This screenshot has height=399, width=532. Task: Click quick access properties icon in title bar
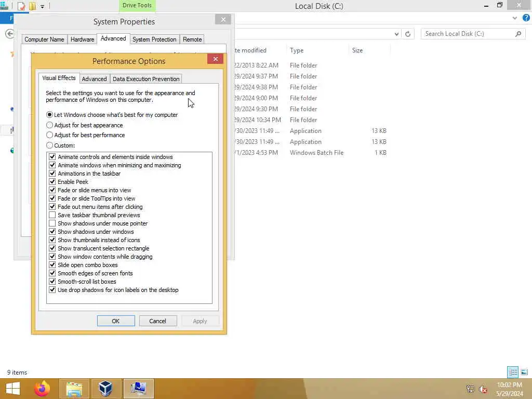tap(21, 6)
